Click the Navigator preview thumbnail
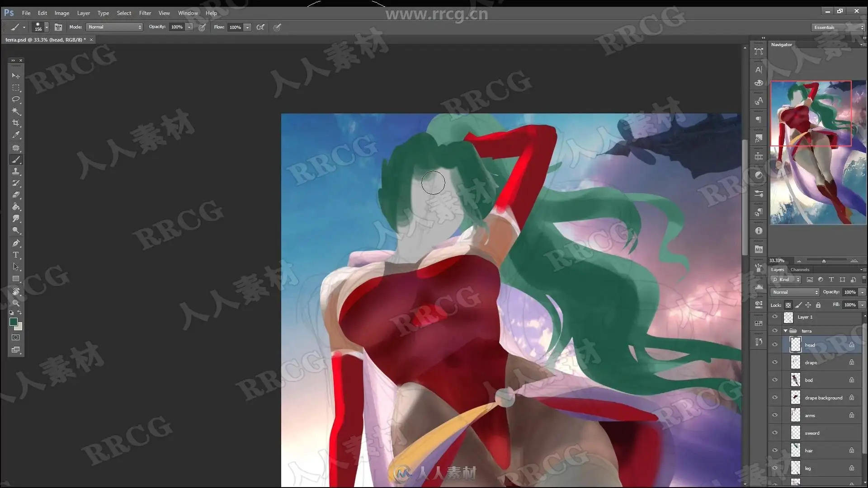The image size is (868, 488). 818,152
